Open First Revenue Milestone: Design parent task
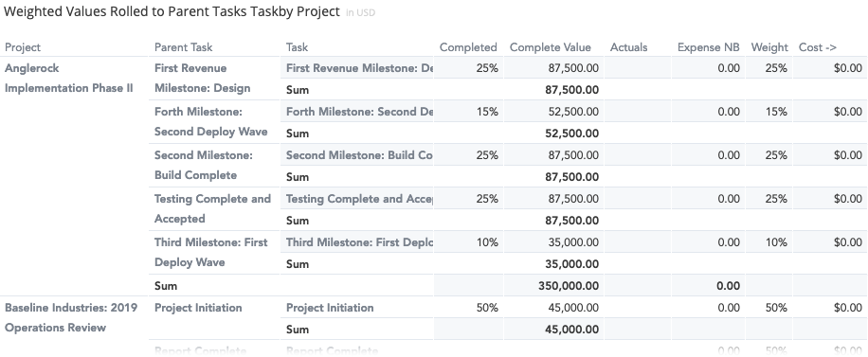868x357 pixels. 202,78
